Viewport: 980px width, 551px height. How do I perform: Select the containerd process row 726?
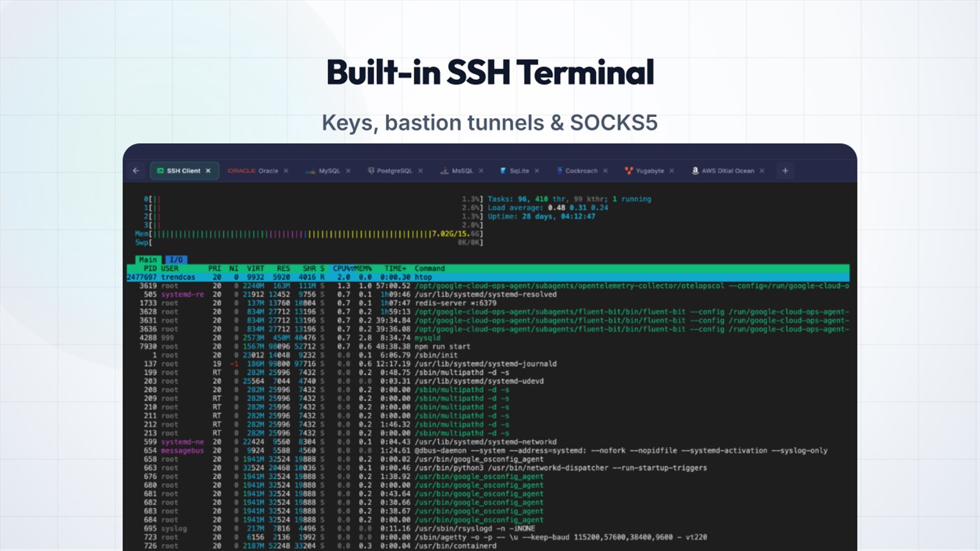tap(488, 545)
